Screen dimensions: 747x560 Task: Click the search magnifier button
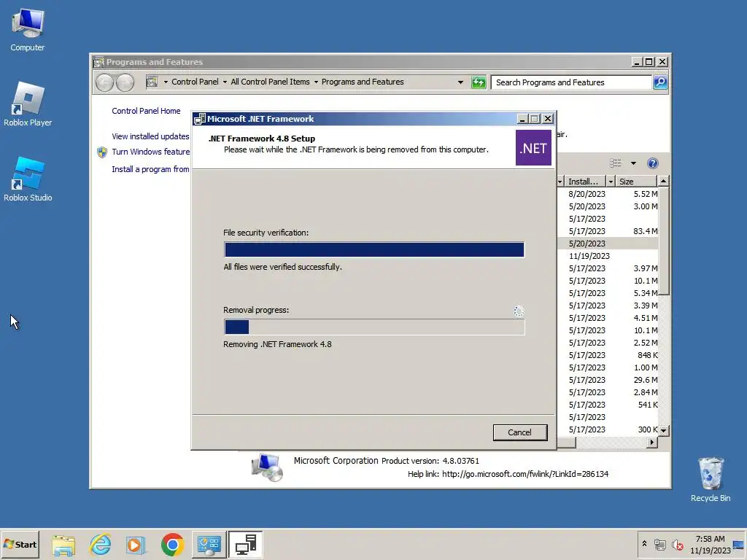(660, 82)
